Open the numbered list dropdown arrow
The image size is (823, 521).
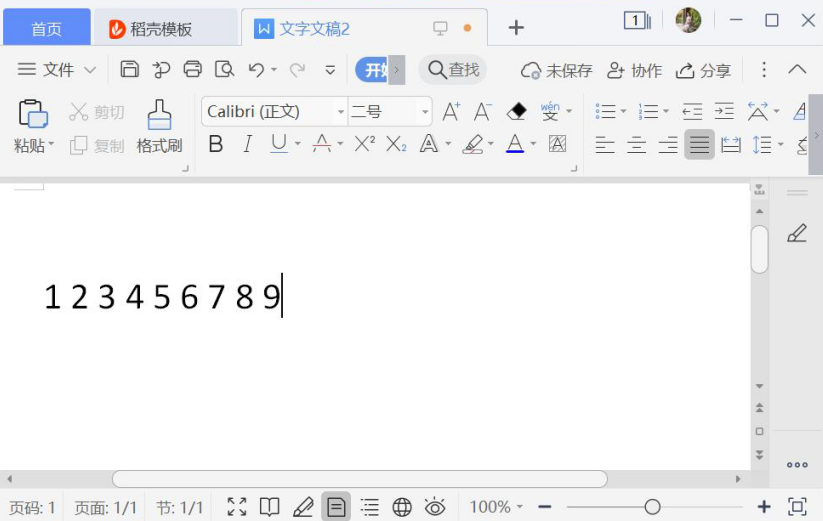pos(666,111)
